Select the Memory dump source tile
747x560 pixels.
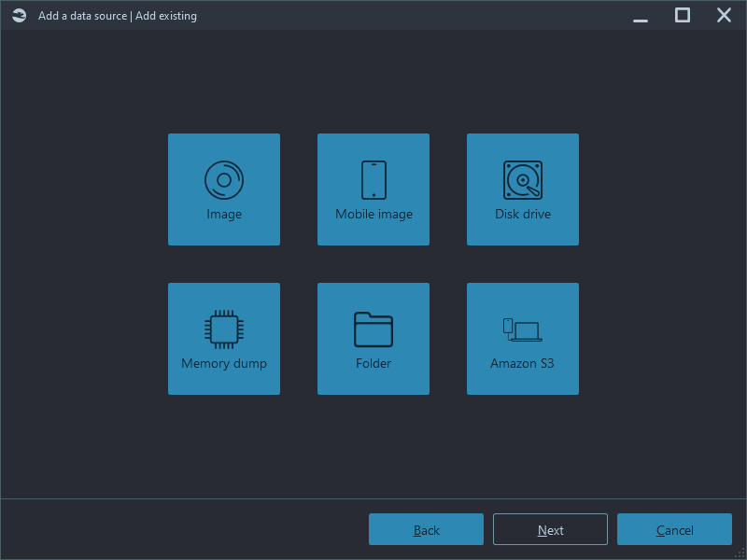click(224, 339)
